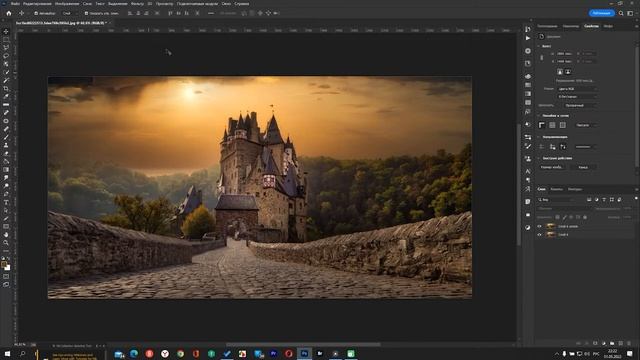The height and width of the screenshot is (360, 640).
Task: Toggle lock transparent pixels
Action: [x=558, y=217]
